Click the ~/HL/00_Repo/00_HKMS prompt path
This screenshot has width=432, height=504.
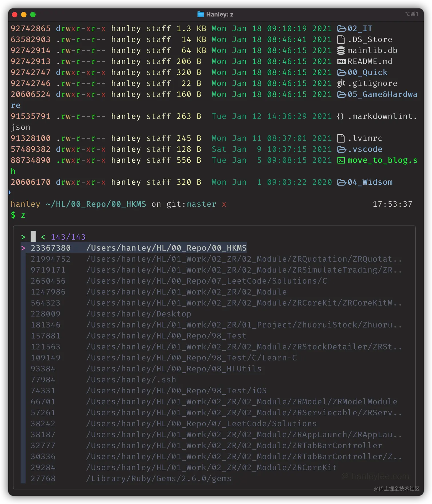click(96, 204)
